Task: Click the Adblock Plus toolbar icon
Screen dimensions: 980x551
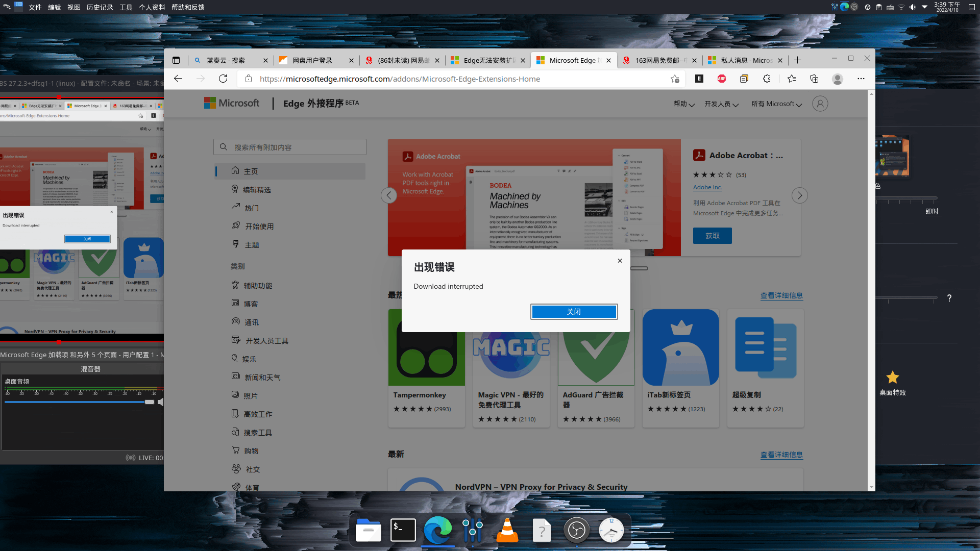Action: pos(722,79)
